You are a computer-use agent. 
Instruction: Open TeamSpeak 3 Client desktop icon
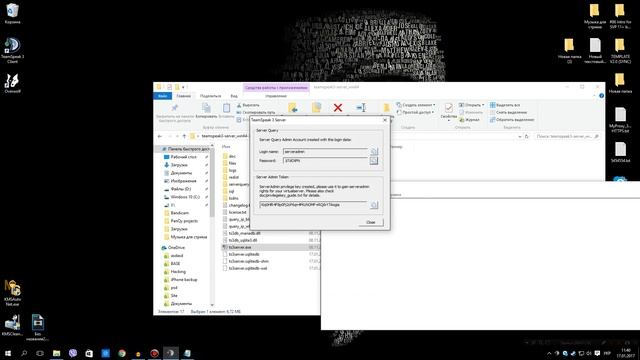pos(12,51)
